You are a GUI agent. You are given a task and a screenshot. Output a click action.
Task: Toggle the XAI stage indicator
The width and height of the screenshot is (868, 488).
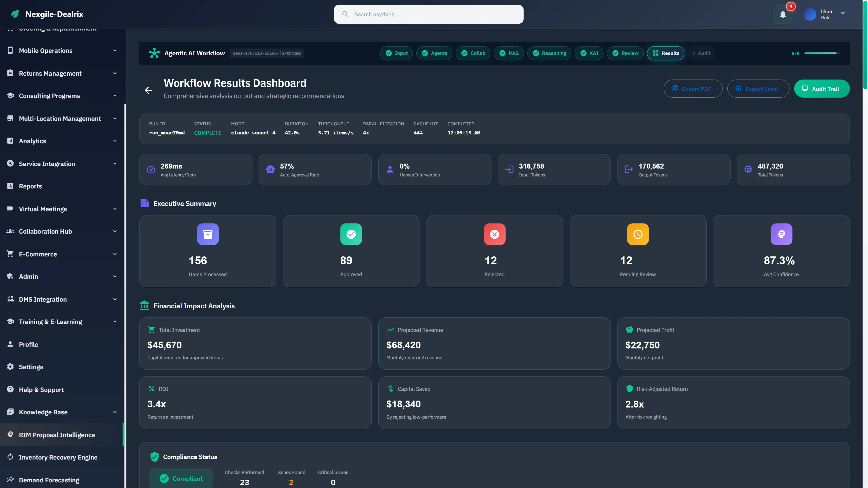pos(589,53)
